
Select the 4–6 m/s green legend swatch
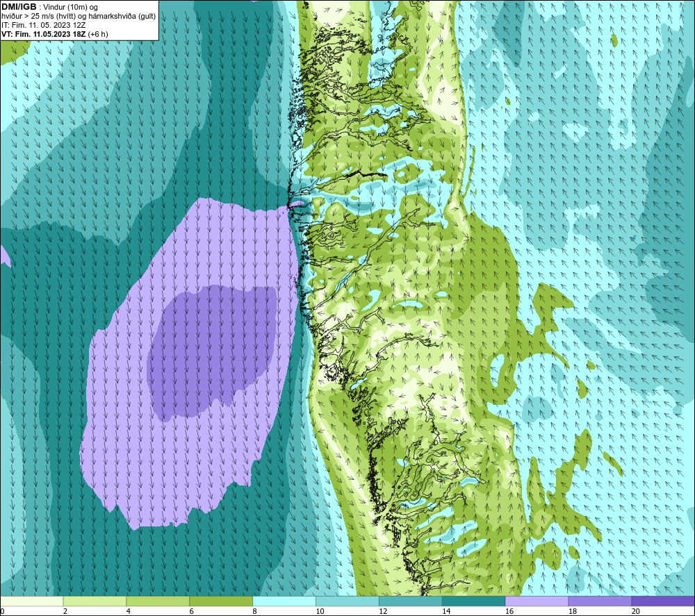click(158, 601)
